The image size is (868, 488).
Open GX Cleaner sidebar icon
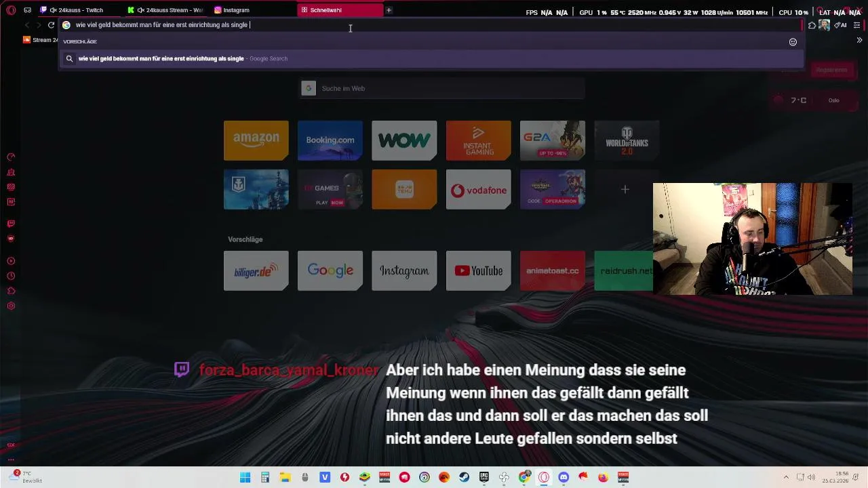[x=11, y=172]
